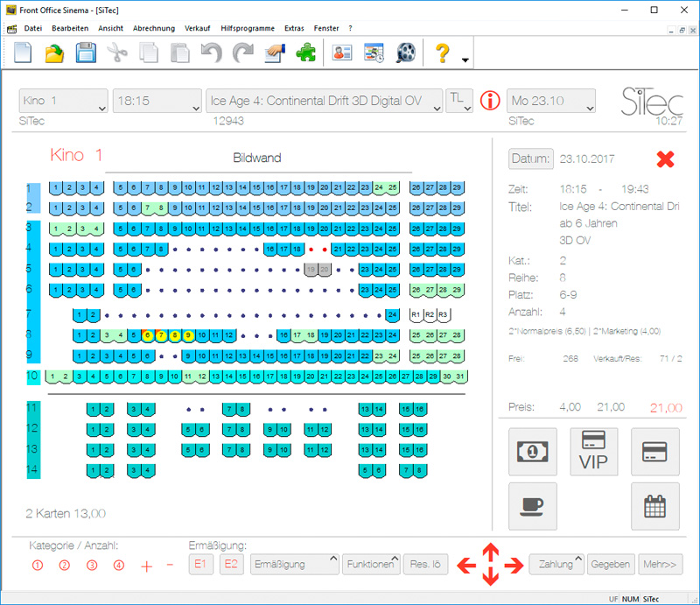This screenshot has width=700, height=605.
Task: Open file with the yellow folder icon
Action: coord(54,53)
